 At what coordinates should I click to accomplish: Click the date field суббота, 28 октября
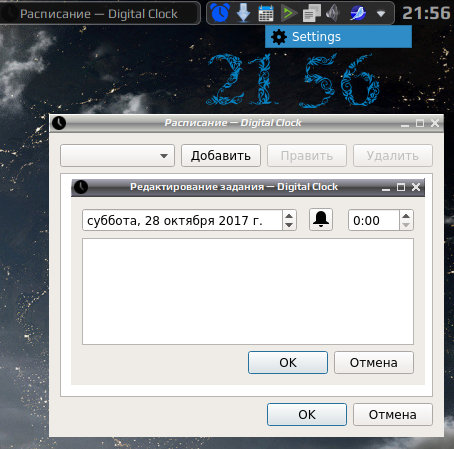[x=182, y=220]
